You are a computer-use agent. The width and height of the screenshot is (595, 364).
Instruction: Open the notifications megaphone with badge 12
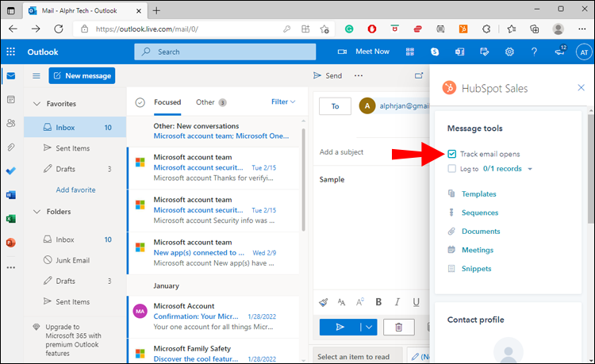click(x=560, y=51)
